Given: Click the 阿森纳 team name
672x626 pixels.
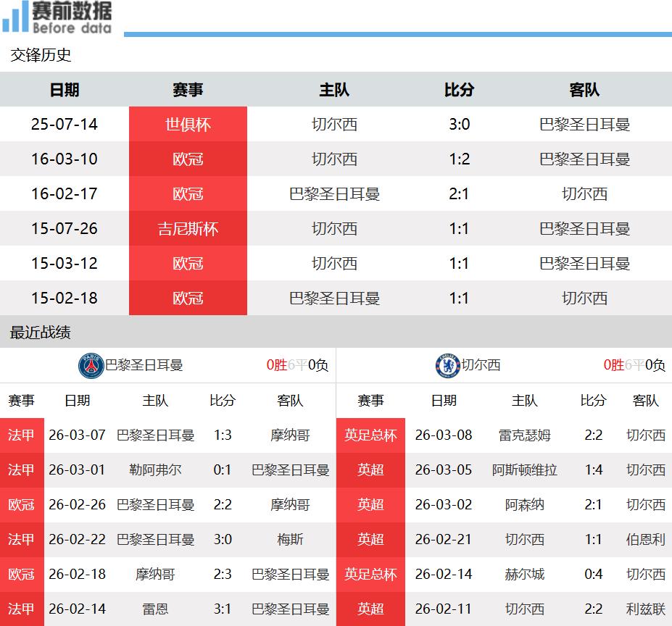Looking at the screenshot, I should (x=524, y=505).
